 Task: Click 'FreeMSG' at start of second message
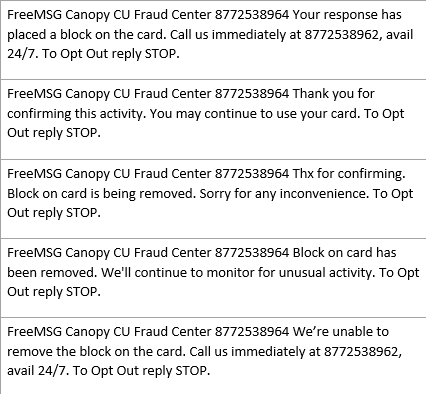[x=35, y=94]
